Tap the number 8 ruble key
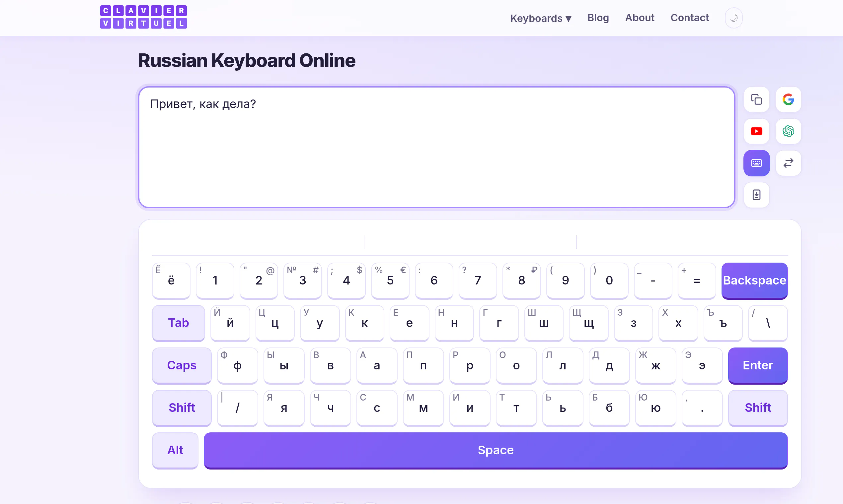Viewport: 843px width, 504px height. 521,281
